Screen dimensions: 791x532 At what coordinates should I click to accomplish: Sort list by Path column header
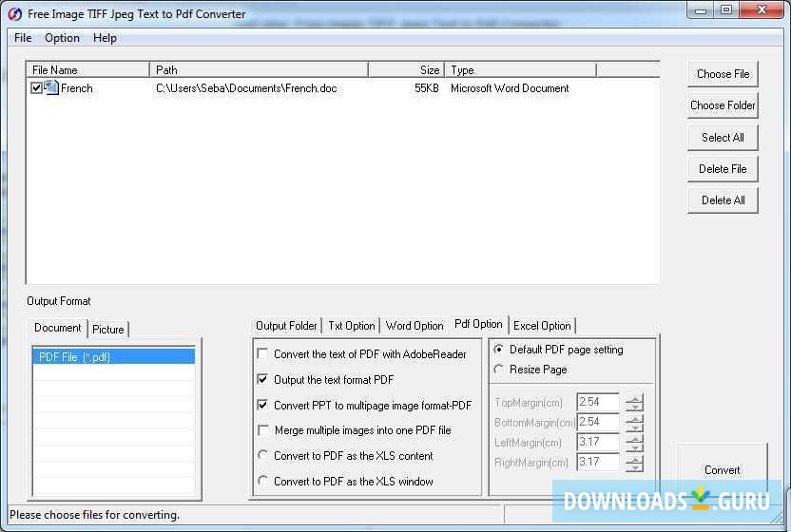pos(259,69)
